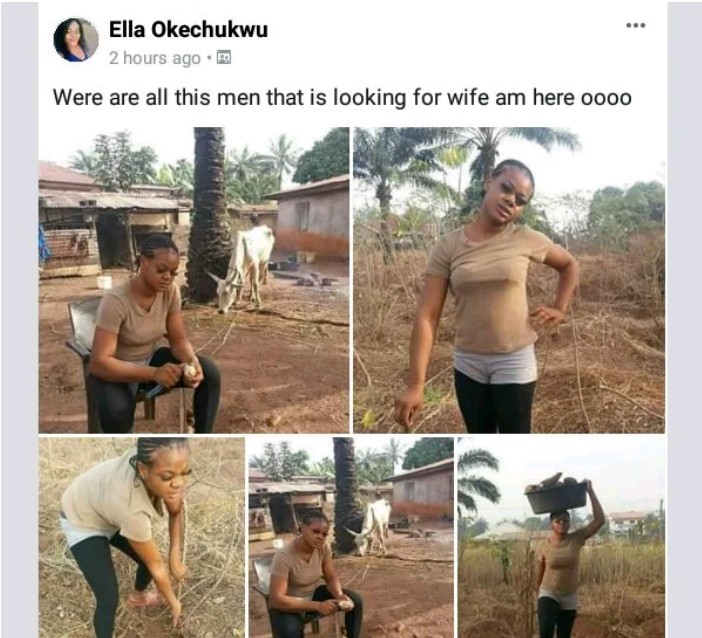The image size is (702, 638).
Task: Open bottom-middle photo with chair and cow
Action: click(x=351, y=537)
